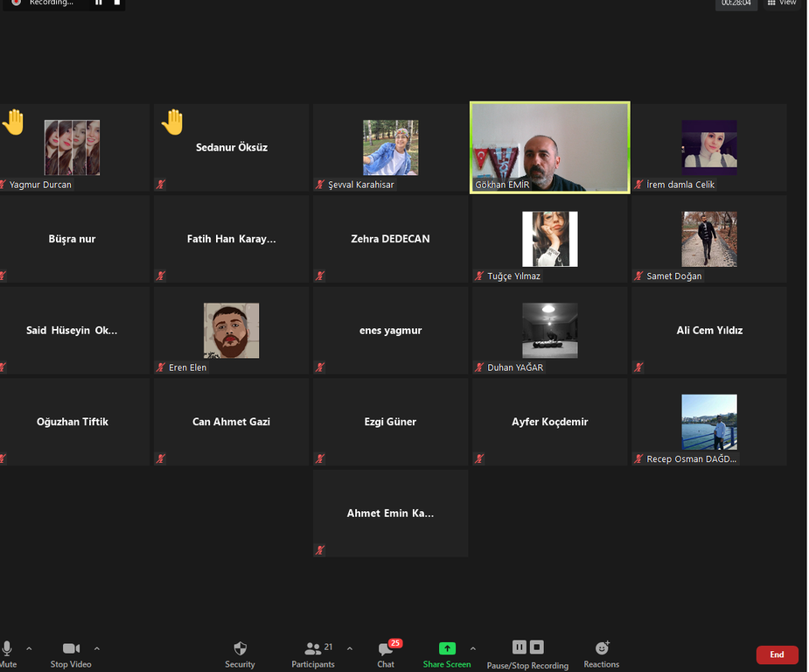
Task: Open Chat with 25 unread messages
Action: 386,648
